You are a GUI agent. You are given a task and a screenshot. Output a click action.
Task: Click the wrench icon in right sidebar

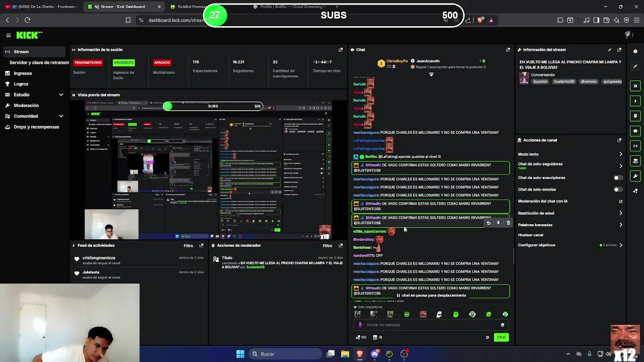coord(635,176)
